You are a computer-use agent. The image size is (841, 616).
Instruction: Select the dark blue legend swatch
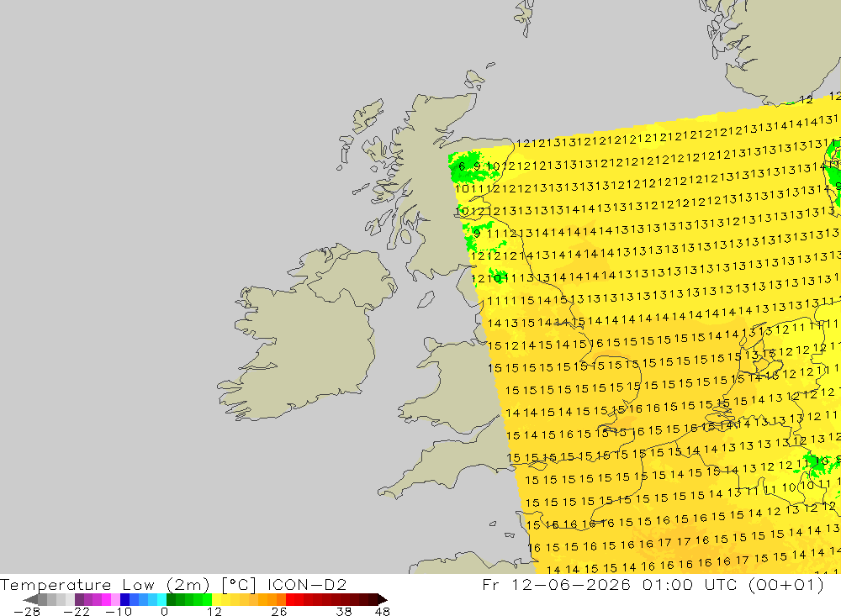pyautogui.click(x=125, y=600)
